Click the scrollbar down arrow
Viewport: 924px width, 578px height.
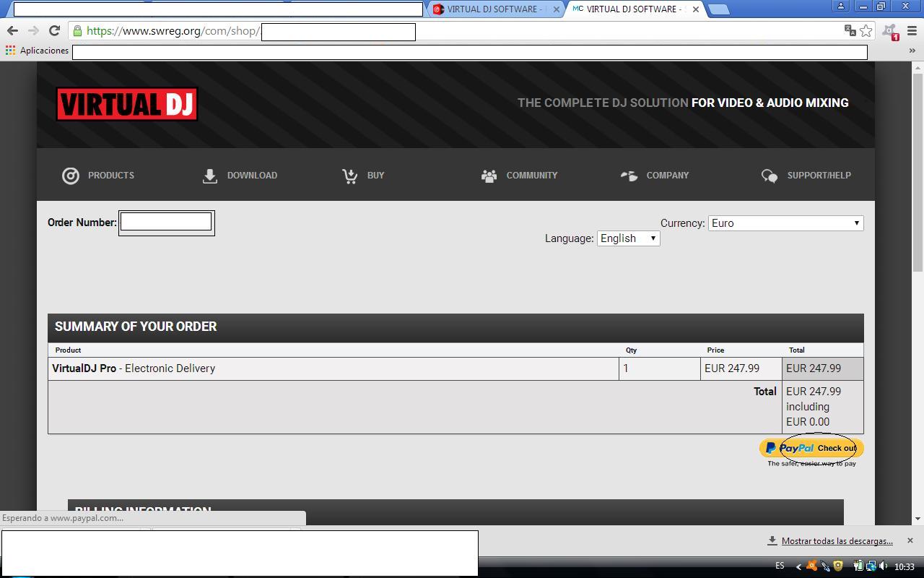click(918, 519)
